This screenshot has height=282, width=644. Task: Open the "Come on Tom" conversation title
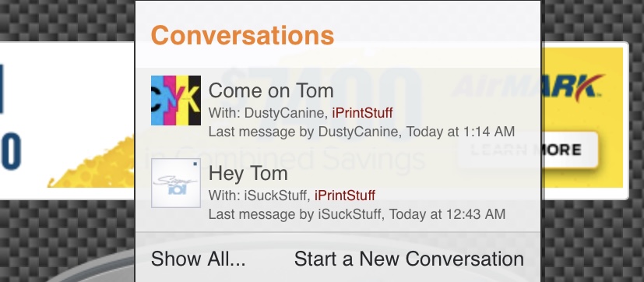click(271, 90)
